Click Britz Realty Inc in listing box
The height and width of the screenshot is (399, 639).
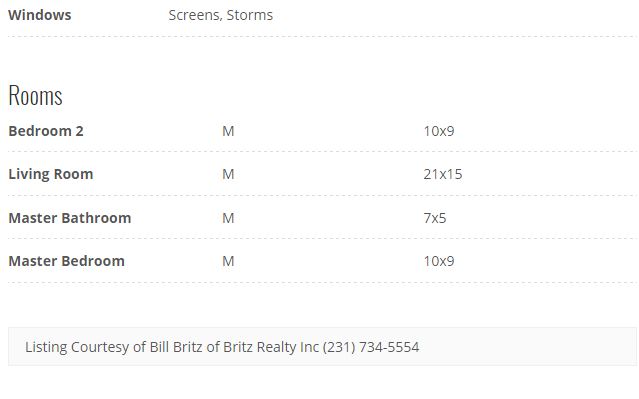(270, 347)
